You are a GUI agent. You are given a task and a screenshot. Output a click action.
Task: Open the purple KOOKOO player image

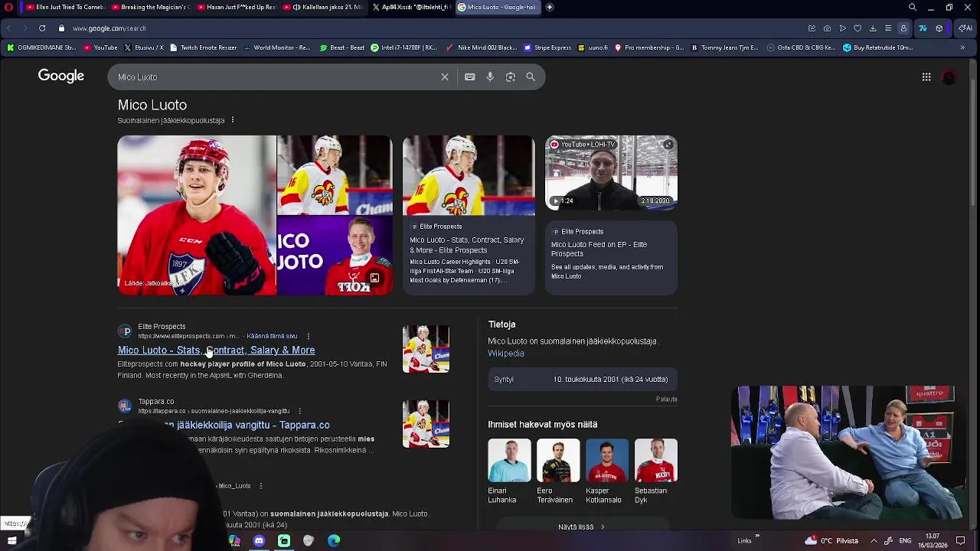pos(335,256)
